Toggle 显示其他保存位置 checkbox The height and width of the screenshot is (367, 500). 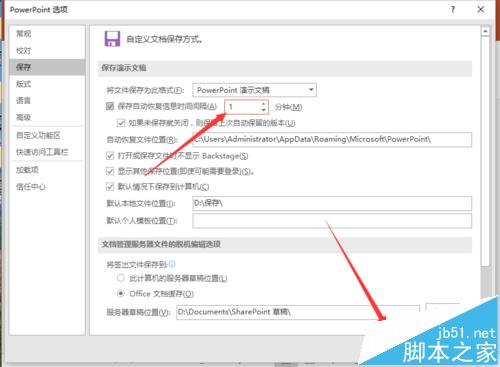pyautogui.click(x=110, y=171)
